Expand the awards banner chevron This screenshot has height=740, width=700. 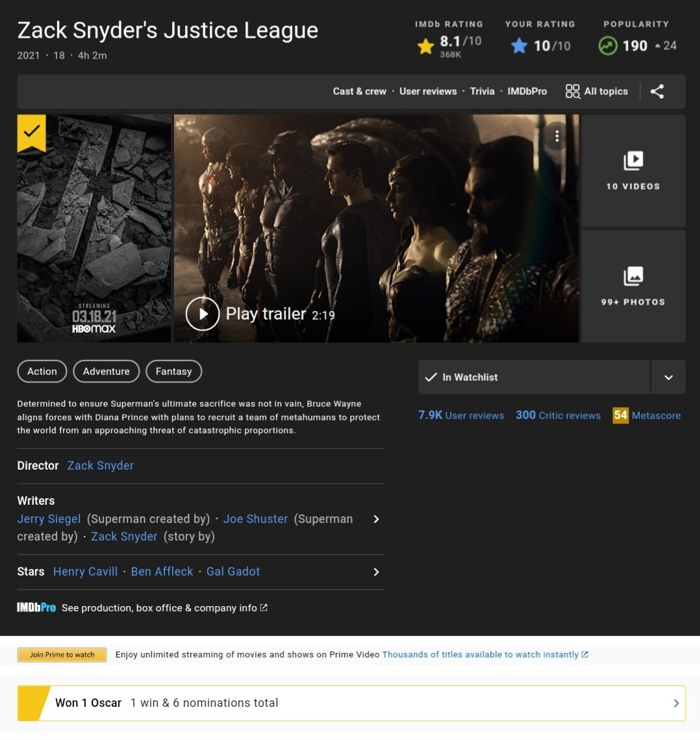coord(676,703)
